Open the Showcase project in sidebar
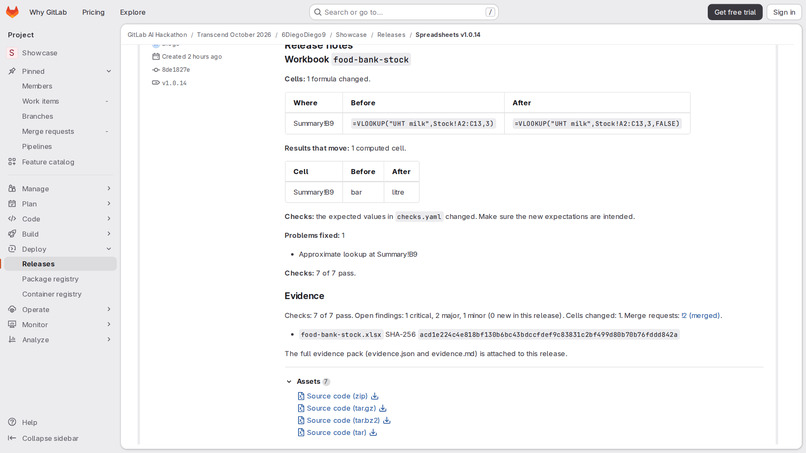Image resolution: width=806 pixels, height=453 pixels. 40,53
